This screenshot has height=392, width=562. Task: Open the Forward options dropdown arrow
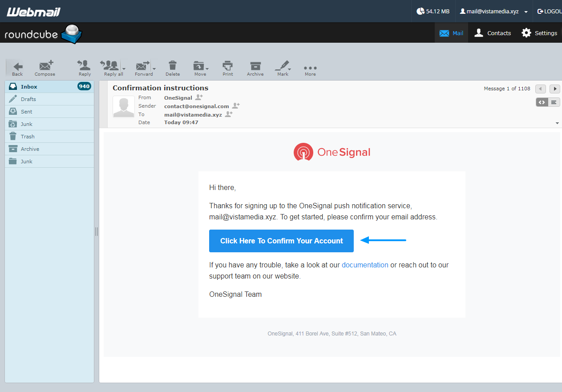[154, 69]
